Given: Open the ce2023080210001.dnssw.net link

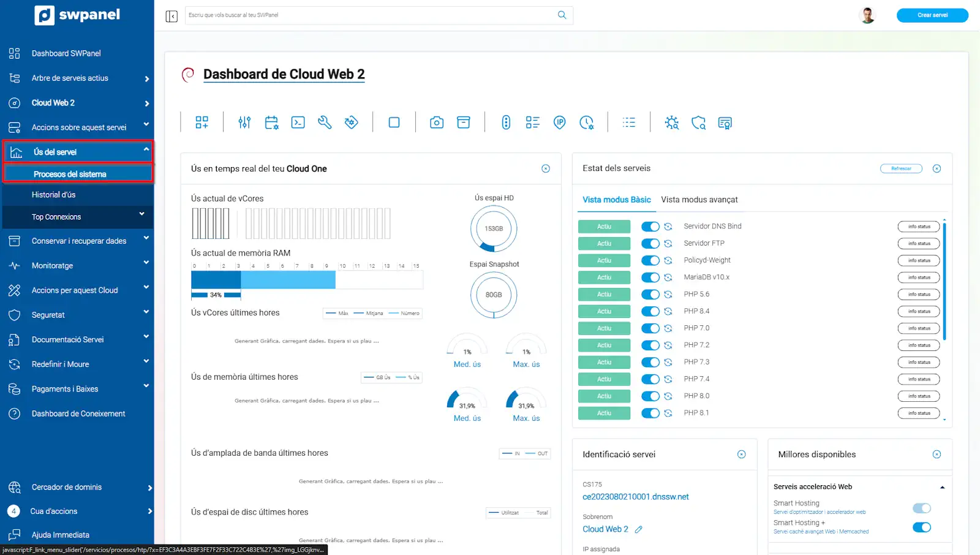Looking at the screenshot, I should click(635, 497).
